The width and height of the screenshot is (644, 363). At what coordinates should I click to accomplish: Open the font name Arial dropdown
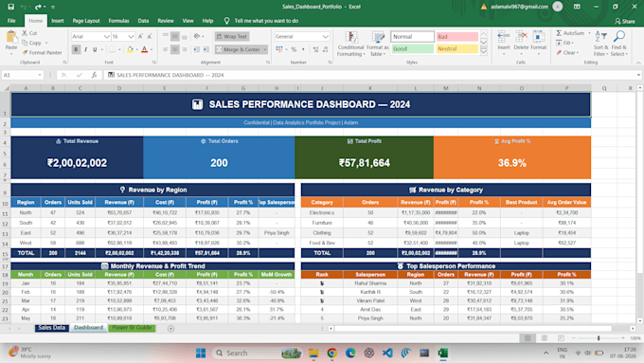(106, 37)
